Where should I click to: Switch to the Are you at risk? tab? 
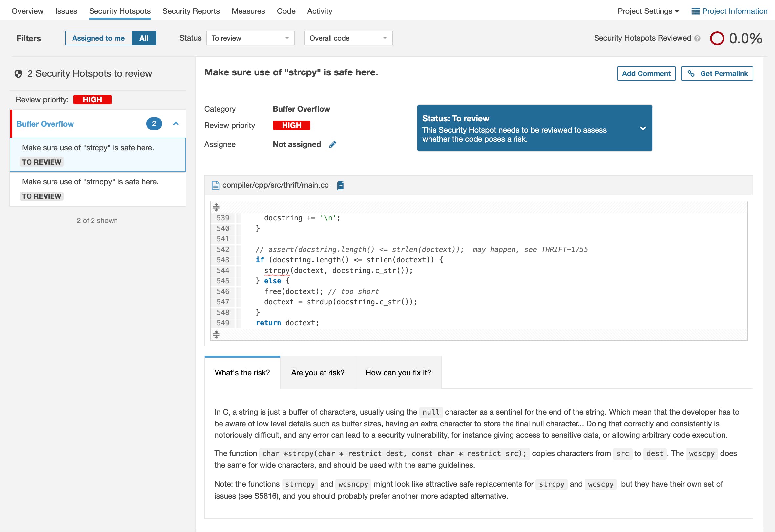coord(318,372)
